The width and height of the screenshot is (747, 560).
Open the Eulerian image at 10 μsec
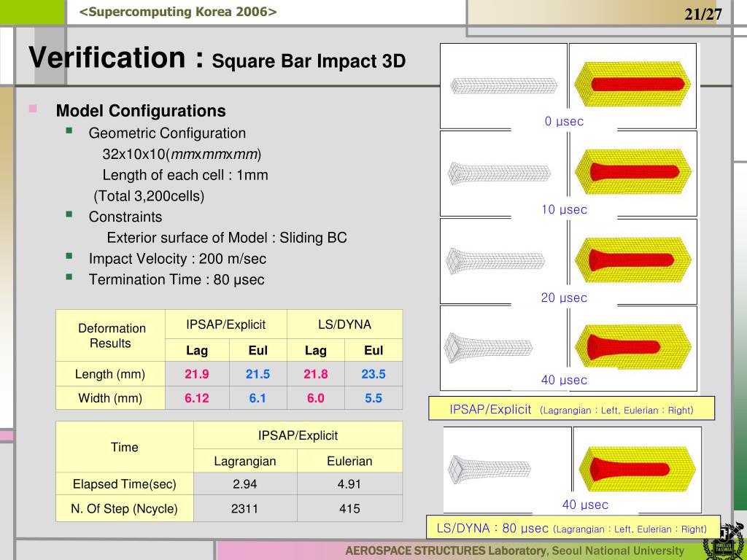(x=633, y=172)
